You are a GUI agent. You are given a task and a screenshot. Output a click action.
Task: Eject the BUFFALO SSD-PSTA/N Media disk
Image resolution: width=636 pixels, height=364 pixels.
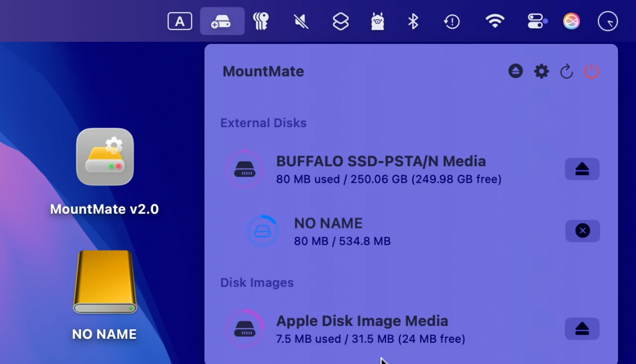coord(582,169)
